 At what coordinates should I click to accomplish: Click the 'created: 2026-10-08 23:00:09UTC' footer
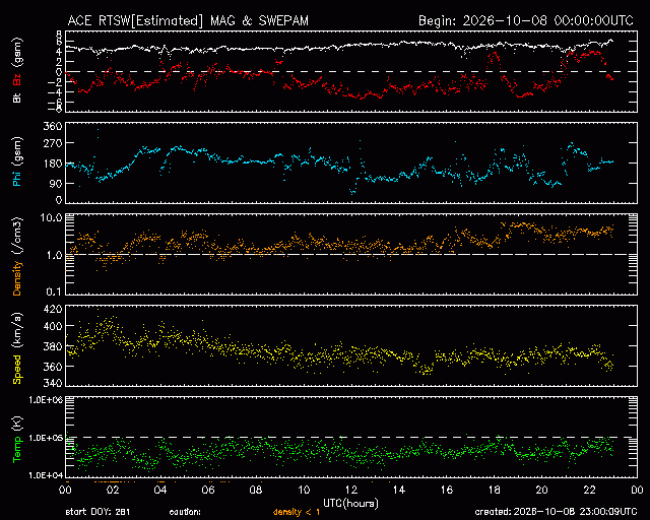[556, 512]
